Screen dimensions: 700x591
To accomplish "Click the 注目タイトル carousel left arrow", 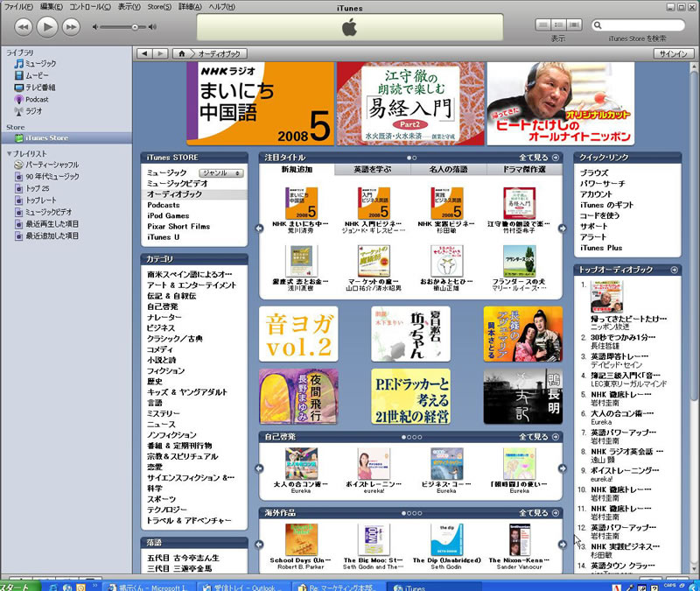I will pos(259,229).
